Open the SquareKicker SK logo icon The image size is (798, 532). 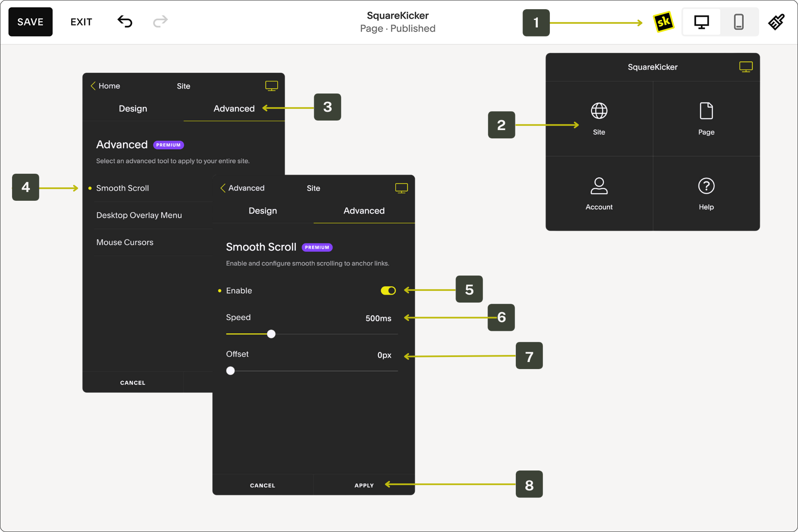pos(663,22)
